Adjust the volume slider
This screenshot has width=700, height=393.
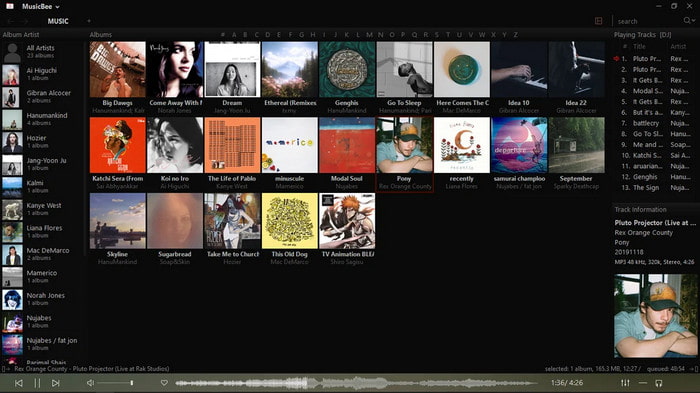coord(116,383)
